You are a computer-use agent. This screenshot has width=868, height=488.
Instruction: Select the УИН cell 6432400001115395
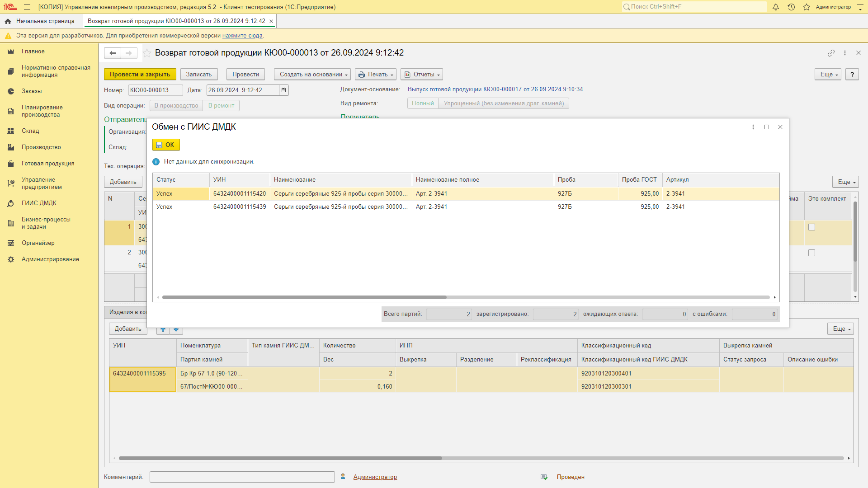(x=142, y=380)
